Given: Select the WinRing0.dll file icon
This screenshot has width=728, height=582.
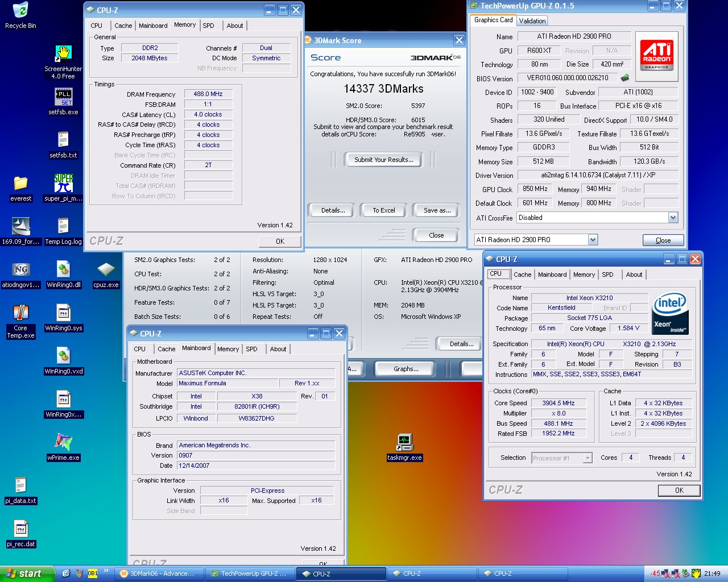Looking at the screenshot, I should point(63,275).
